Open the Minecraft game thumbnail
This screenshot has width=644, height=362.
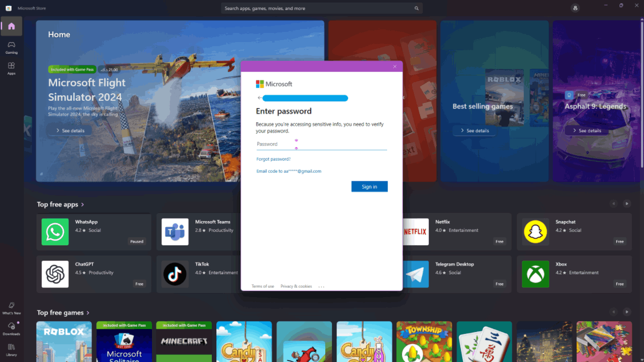pos(184,341)
